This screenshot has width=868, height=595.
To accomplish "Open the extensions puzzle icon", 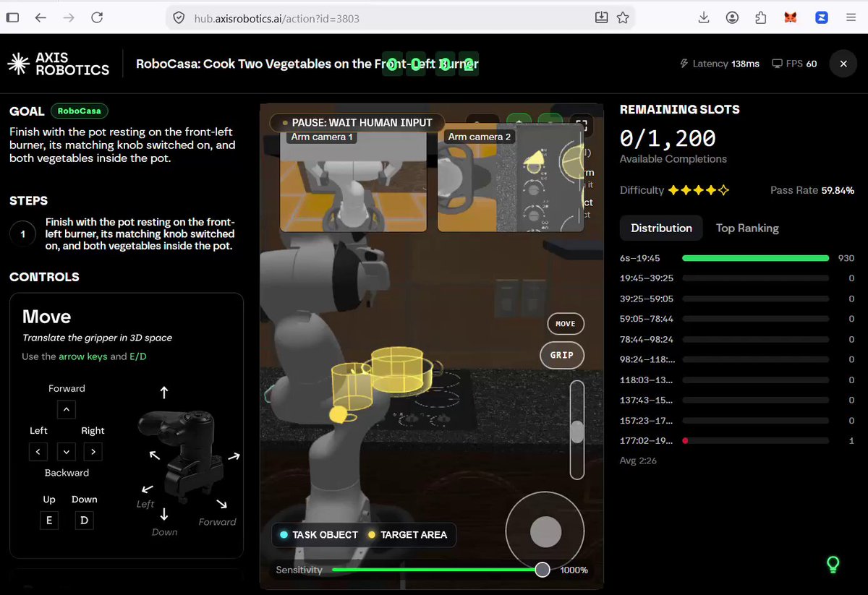I will point(760,18).
